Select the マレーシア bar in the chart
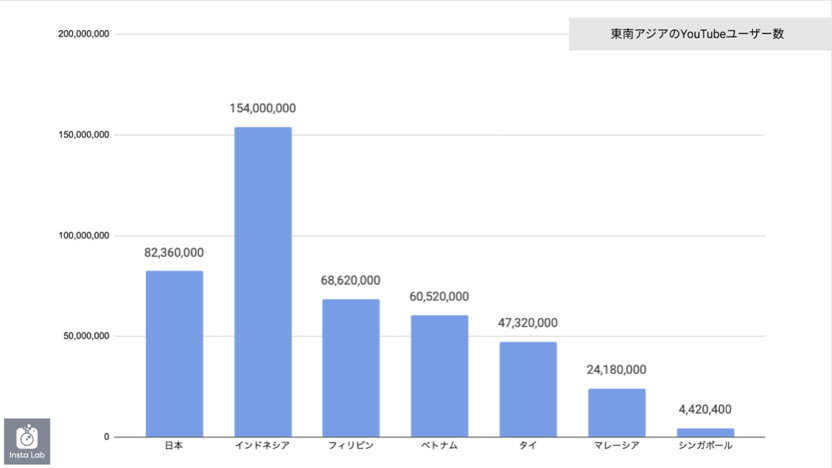This screenshot has height=468, width=832. pyautogui.click(x=617, y=413)
